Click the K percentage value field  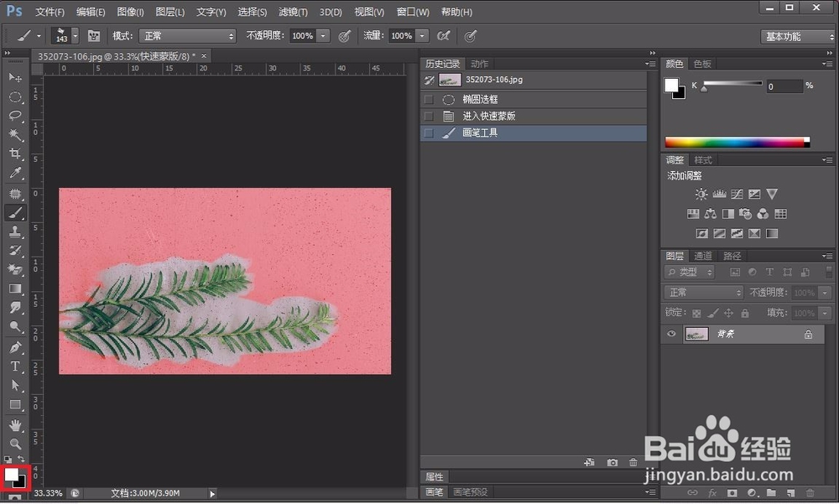(x=785, y=86)
